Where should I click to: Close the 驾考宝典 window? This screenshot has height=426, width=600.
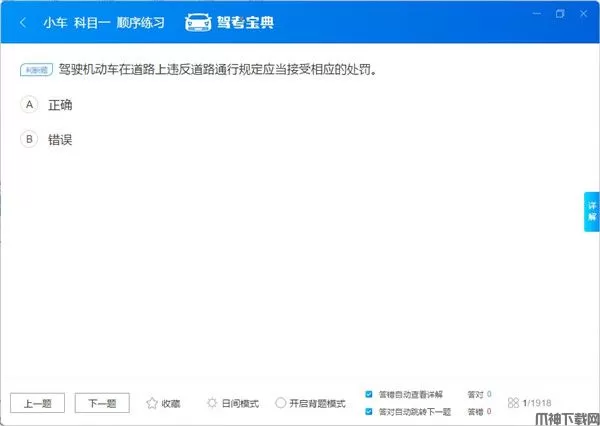(x=584, y=14)
